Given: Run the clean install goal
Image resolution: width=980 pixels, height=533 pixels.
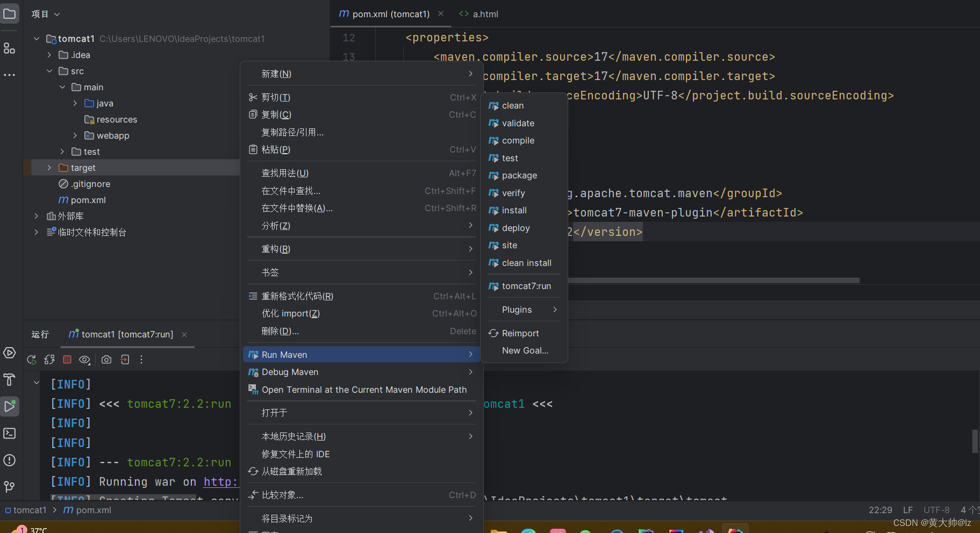Looking at the screenshot, I should point(524,263).
